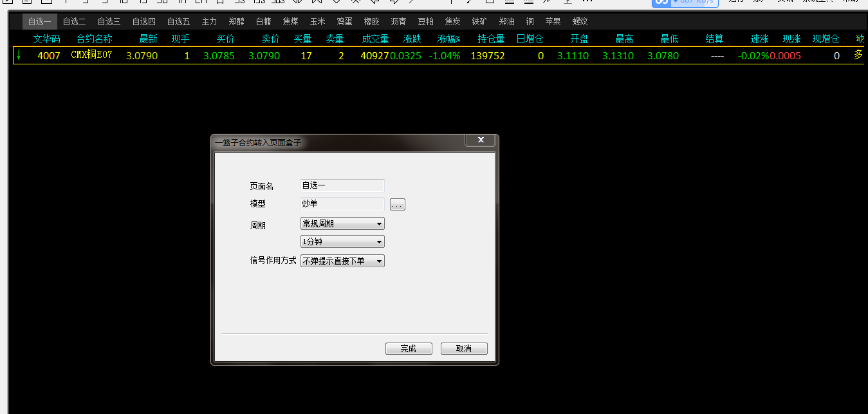Click the 模型 text field showing 炒单
The width and height of the screenshot is (868, 414).
pos(342,204)
